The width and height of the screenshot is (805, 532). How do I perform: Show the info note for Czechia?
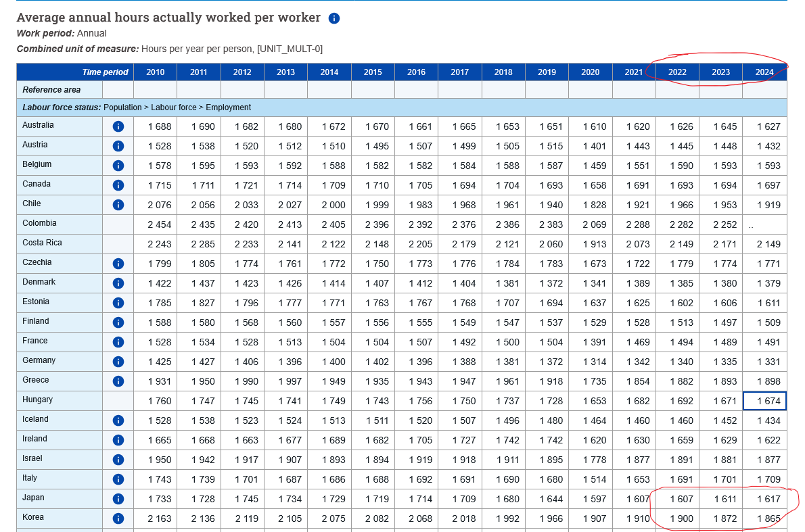(118, 264)
